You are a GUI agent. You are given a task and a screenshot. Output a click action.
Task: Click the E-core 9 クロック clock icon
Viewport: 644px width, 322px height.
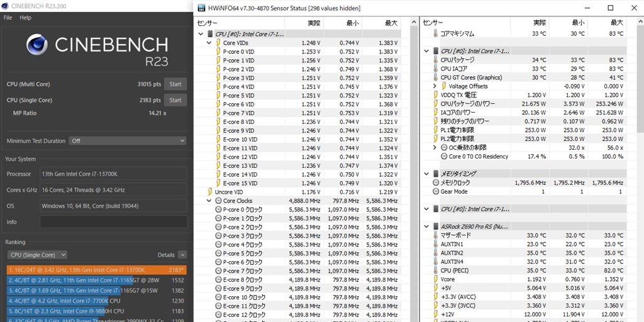tap(218, 289)
